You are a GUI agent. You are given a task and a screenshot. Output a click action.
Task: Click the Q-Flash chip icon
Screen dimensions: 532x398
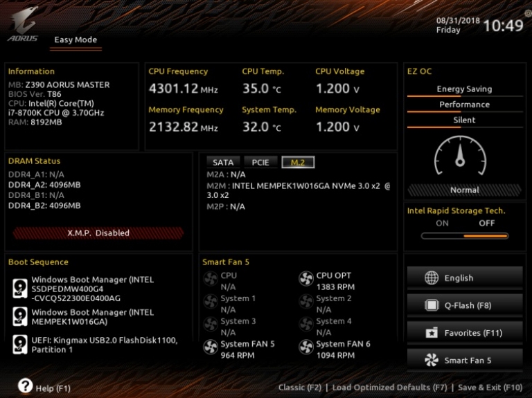[432, 305]
